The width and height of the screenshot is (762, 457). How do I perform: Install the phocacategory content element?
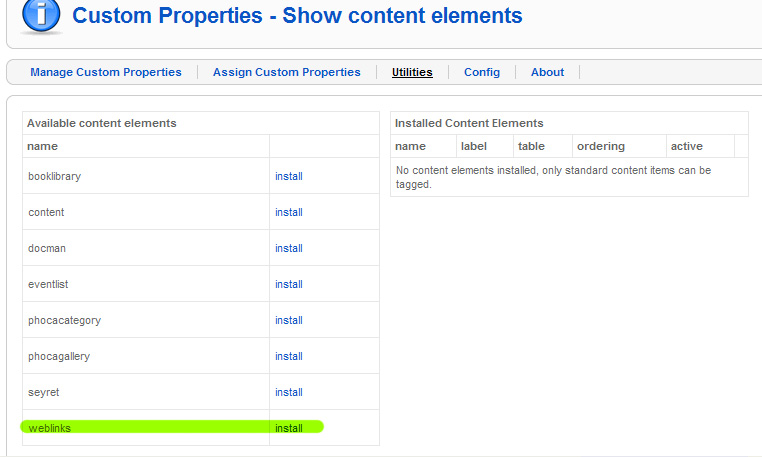289,320
